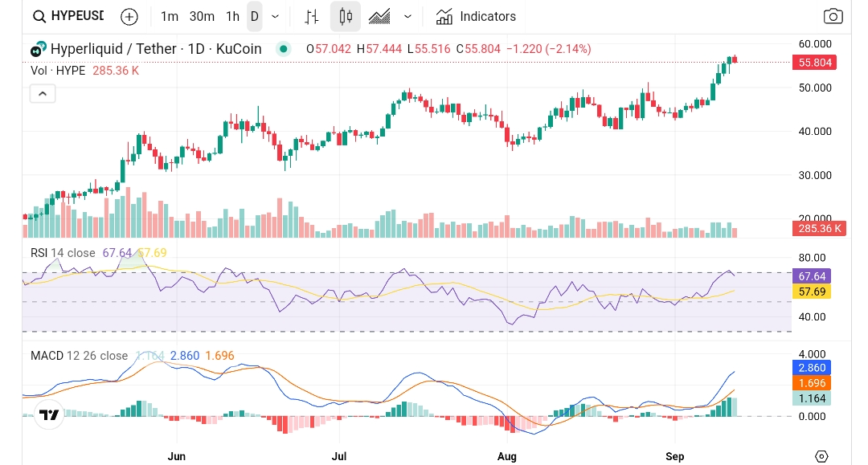The width and height of the screenshot is (868, 465).
Task: Select the Bars chart style icon
Action: point(311,16)
